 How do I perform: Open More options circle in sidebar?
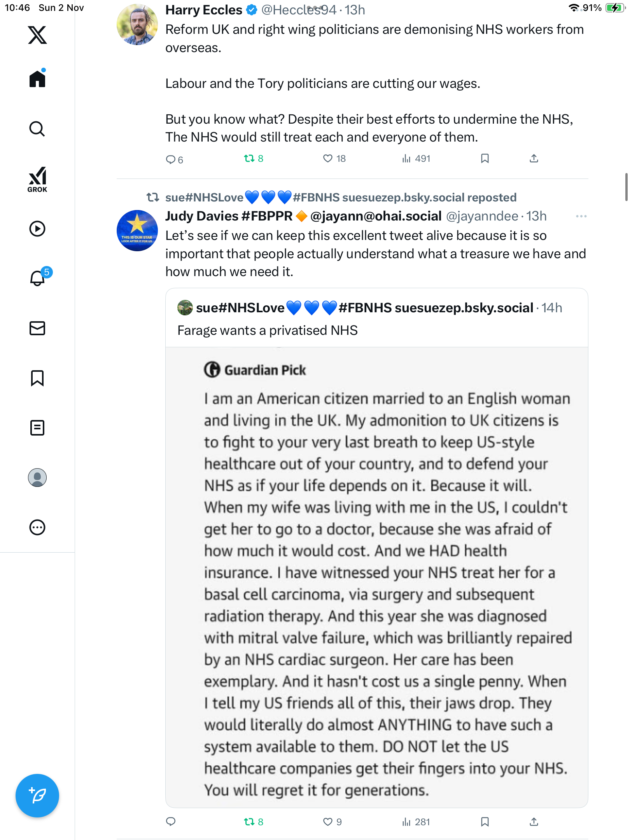click(x=37, y=527)
